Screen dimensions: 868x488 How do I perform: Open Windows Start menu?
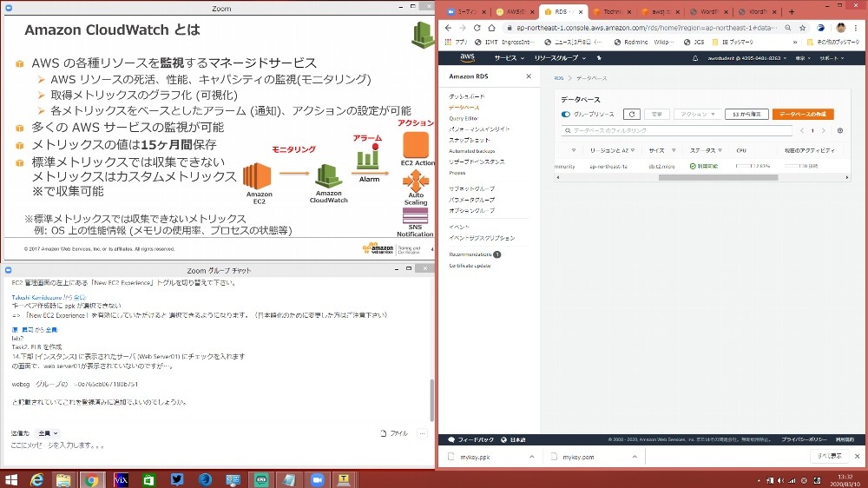pyautogui.click(x=11, y=479)
